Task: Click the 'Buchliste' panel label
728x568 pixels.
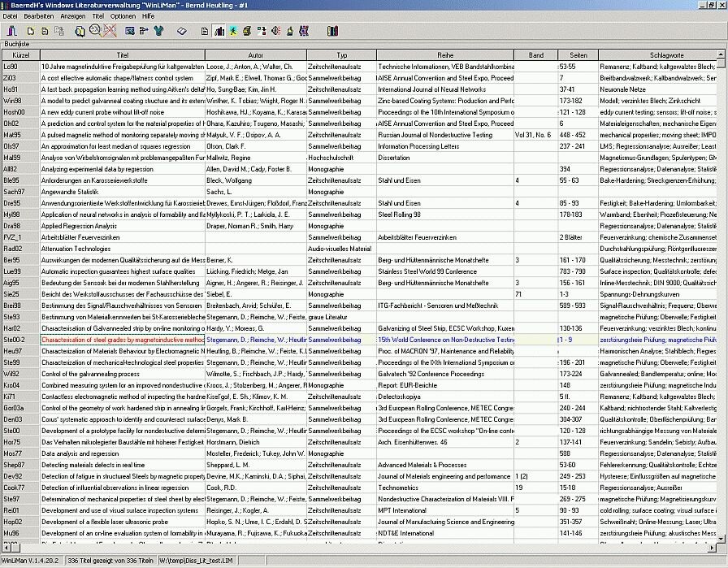Action: [x=17, y=44]
